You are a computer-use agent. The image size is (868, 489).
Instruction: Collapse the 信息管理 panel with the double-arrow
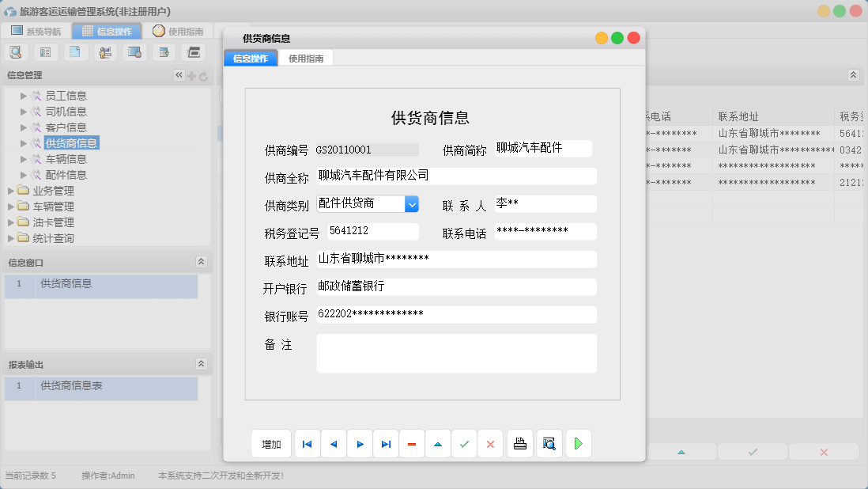(179, 74)
